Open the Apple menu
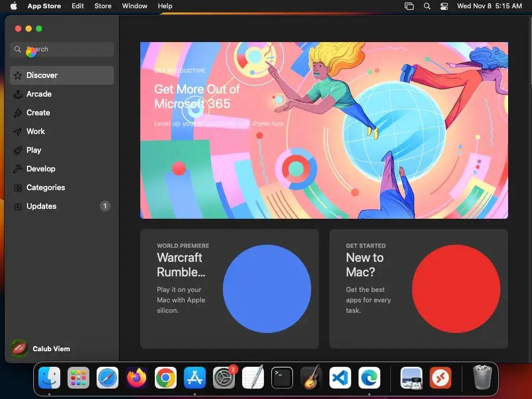Screen dimensions: 532x399 point(14,6)
